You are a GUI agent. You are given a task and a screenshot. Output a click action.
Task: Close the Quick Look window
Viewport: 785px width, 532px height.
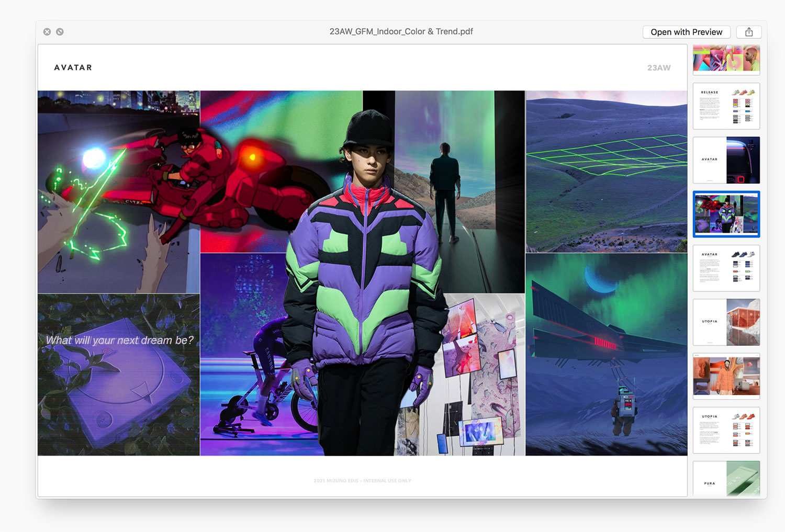[x=47, y=32]
